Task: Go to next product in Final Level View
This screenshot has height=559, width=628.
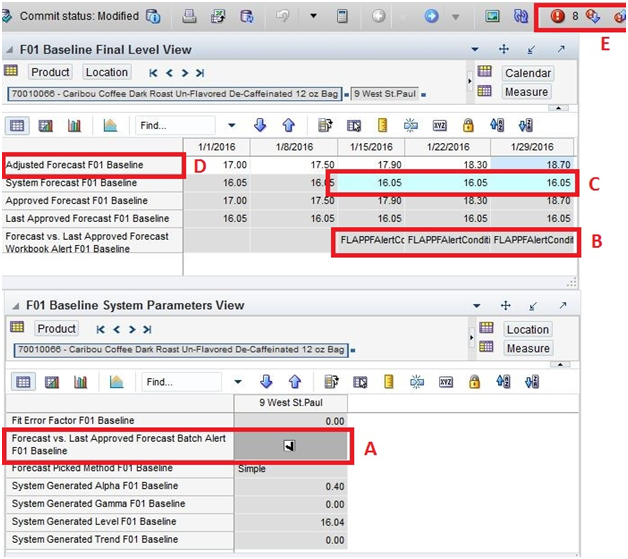Action: 185,73
